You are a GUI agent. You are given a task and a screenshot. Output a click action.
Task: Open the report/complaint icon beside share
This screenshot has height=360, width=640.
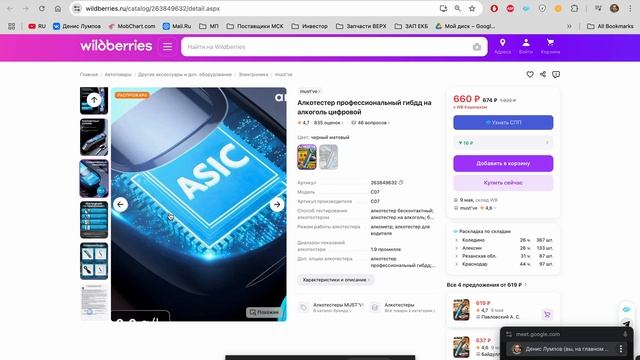point(556,74)
